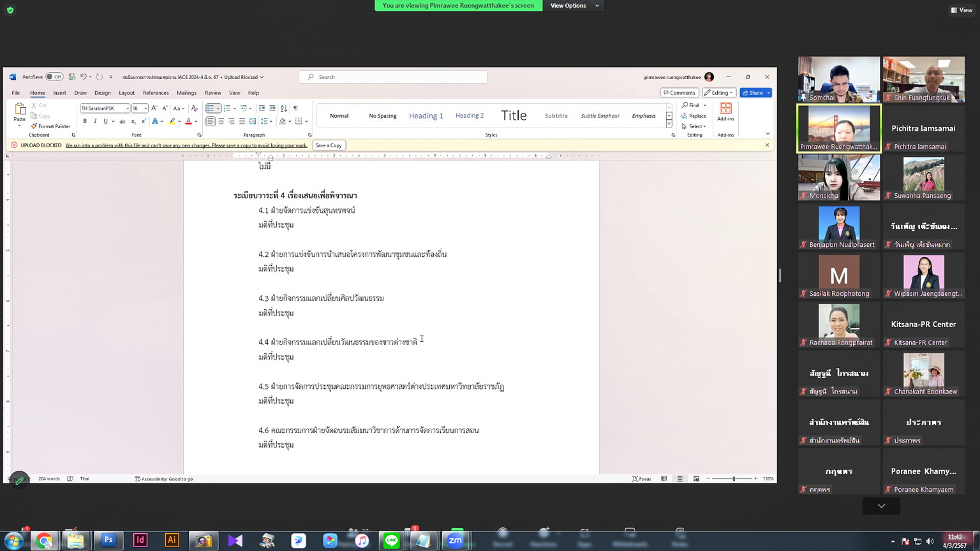Image resolution: width=980 pixels, height=551 pixels.
Task: Show more Zoom participants with down chevron
Action: [x=881, y=506]
